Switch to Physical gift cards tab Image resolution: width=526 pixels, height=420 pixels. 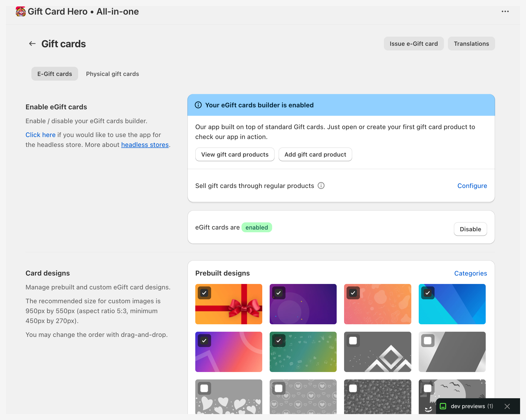pos(112,74)
